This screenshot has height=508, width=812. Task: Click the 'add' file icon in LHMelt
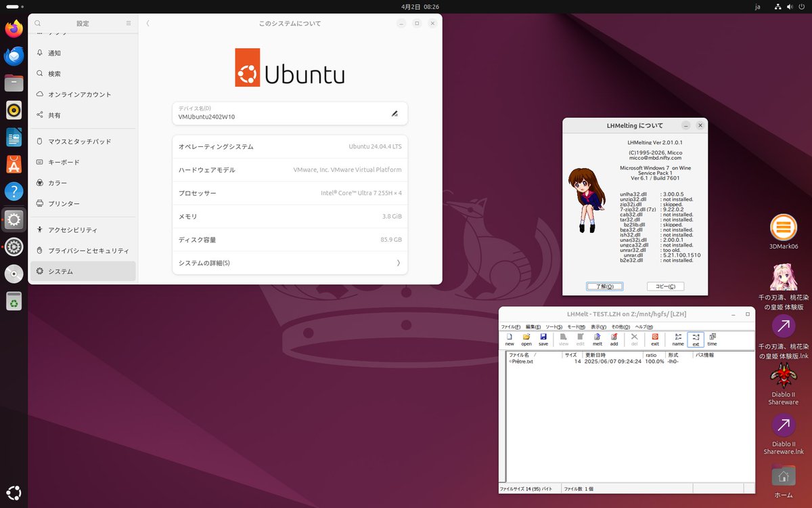(614, 339)
